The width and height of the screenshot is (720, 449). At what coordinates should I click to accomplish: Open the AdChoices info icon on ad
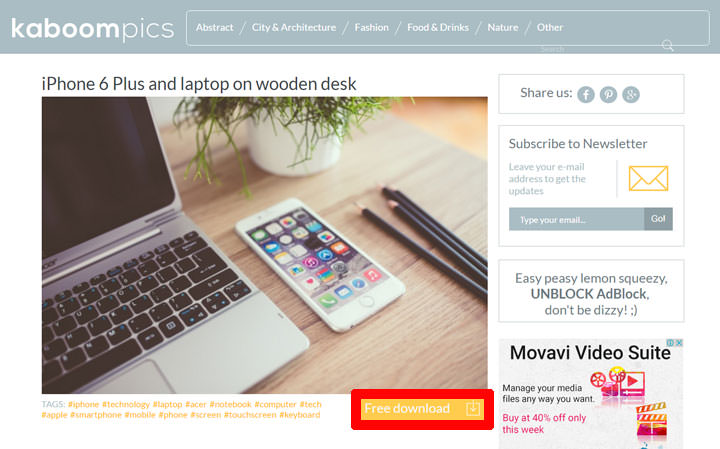coord(670,342)
